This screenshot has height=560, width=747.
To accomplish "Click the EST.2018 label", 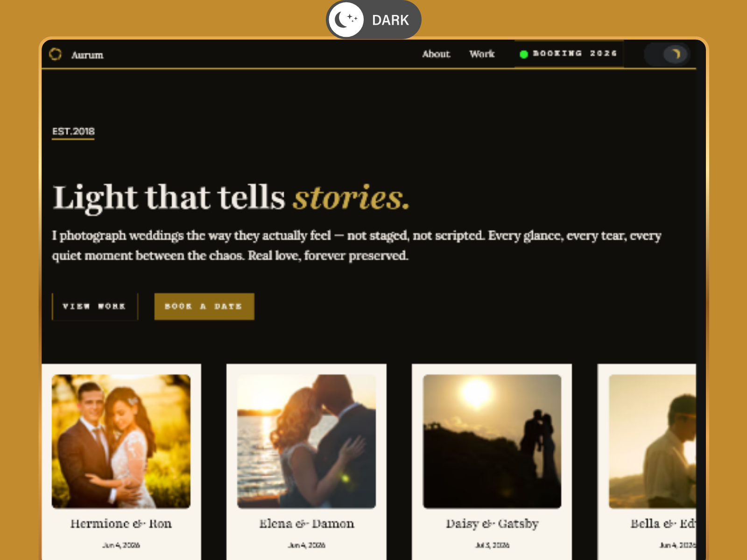I will pyautogui.click(x=73, y=131).
